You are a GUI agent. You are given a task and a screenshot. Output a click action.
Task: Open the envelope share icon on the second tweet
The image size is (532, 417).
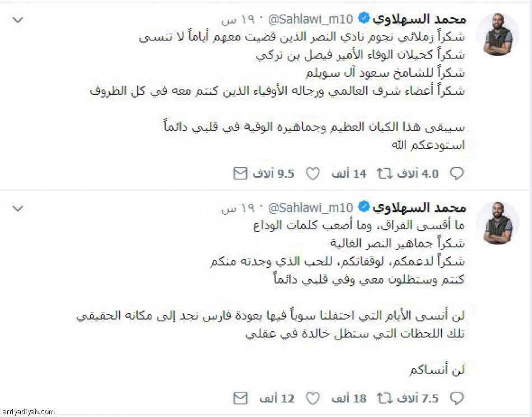click(x=241, y=398)
